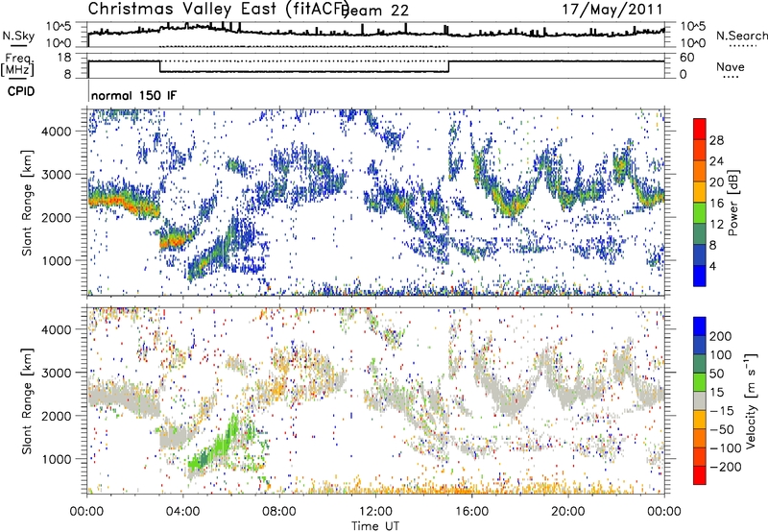Click the 4000 km tick on the power panel
This screenshot has width=768, height=532.
coord(56,132)
